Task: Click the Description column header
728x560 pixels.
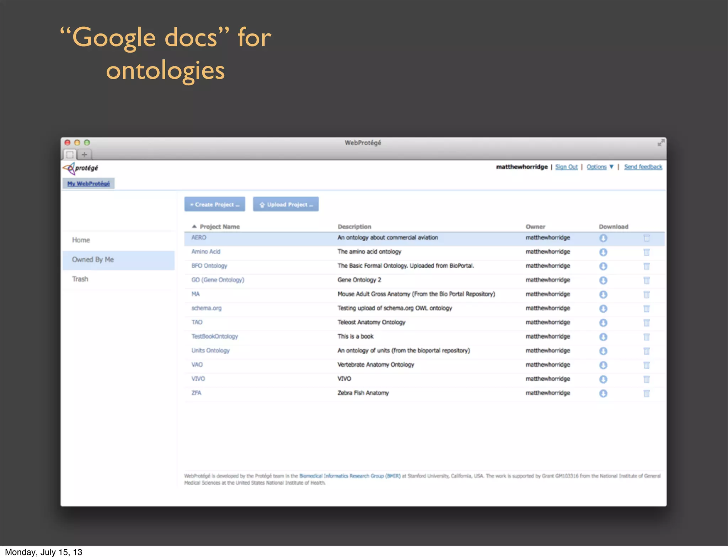Action: click(354, 227)
